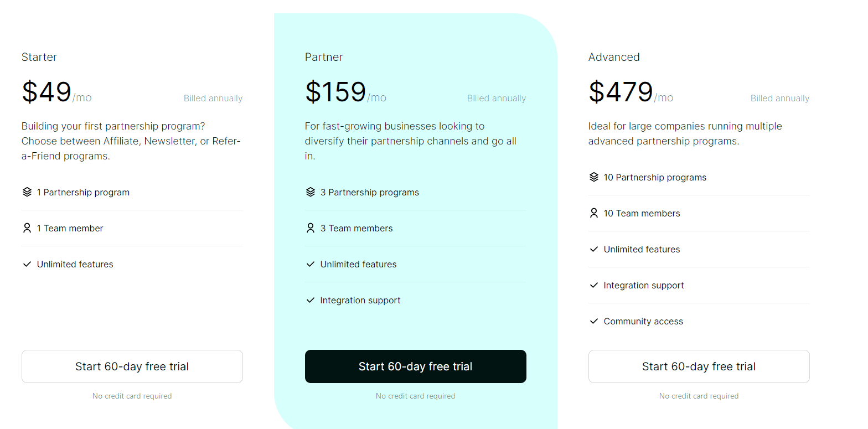Select the Starter plan heading
The width and height of the screenshot is (868, 429).
[39, 57]
